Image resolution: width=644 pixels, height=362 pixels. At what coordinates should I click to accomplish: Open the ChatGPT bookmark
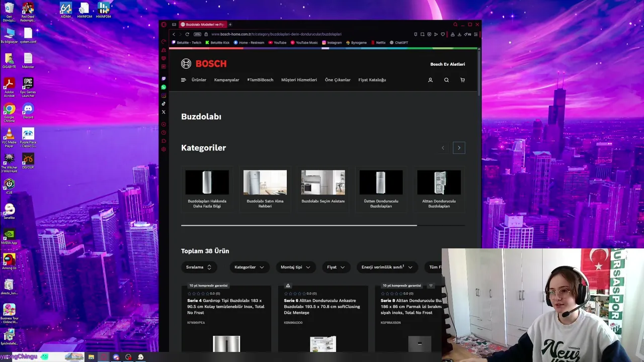(398, 43)
